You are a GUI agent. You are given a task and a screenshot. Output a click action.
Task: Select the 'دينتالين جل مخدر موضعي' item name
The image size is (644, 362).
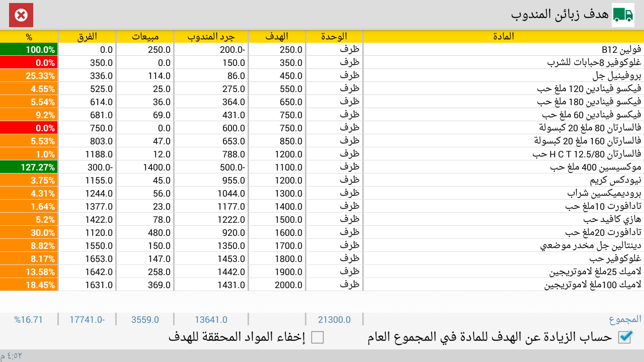click(591, 245)
